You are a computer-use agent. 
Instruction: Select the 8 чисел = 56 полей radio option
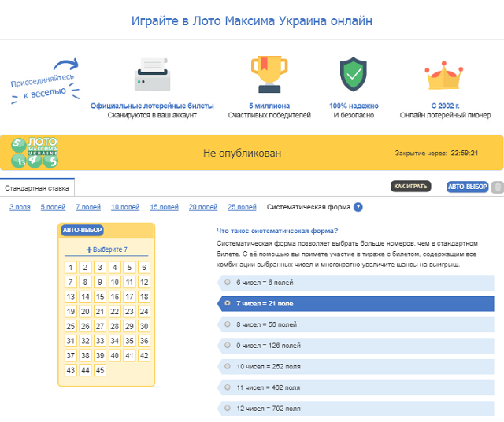[228, 324]
